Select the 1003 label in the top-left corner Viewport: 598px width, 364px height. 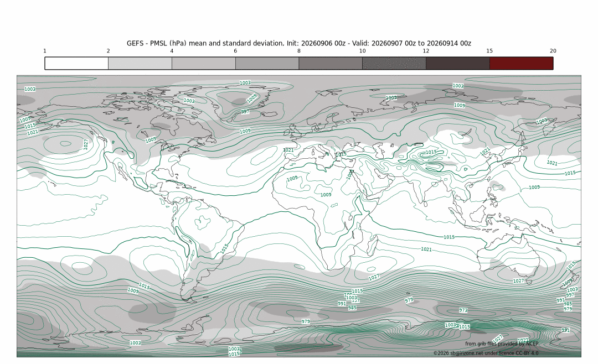tap(30, 89)
